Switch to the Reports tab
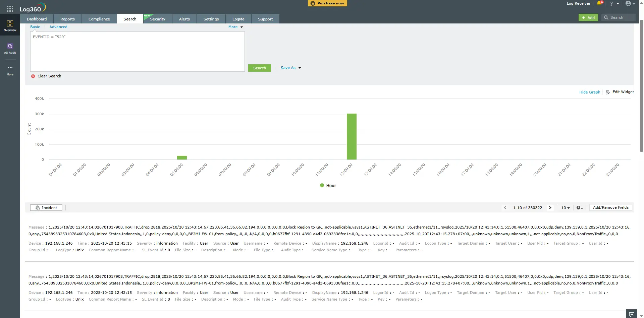644x318 pixels. [67, 19]
